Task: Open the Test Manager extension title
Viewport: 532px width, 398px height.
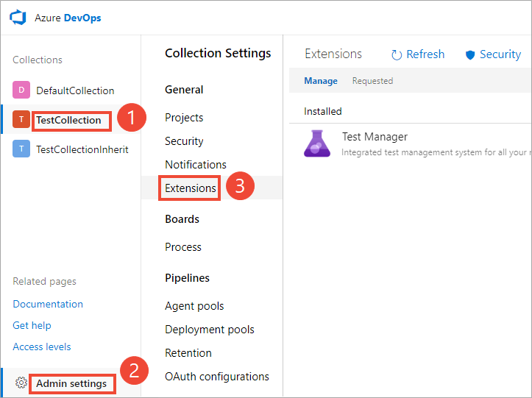Action: click(x=375, y=137)
